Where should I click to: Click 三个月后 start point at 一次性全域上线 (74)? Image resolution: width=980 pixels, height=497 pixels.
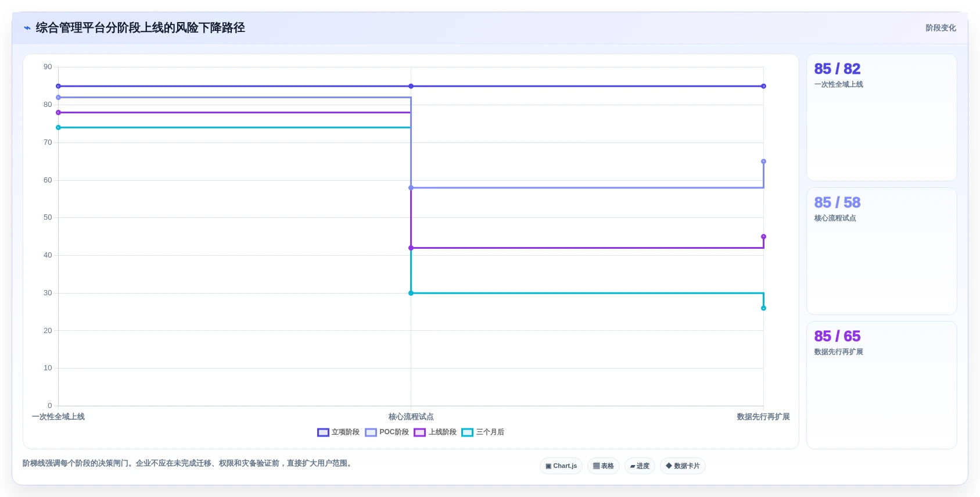click(58, 127)
